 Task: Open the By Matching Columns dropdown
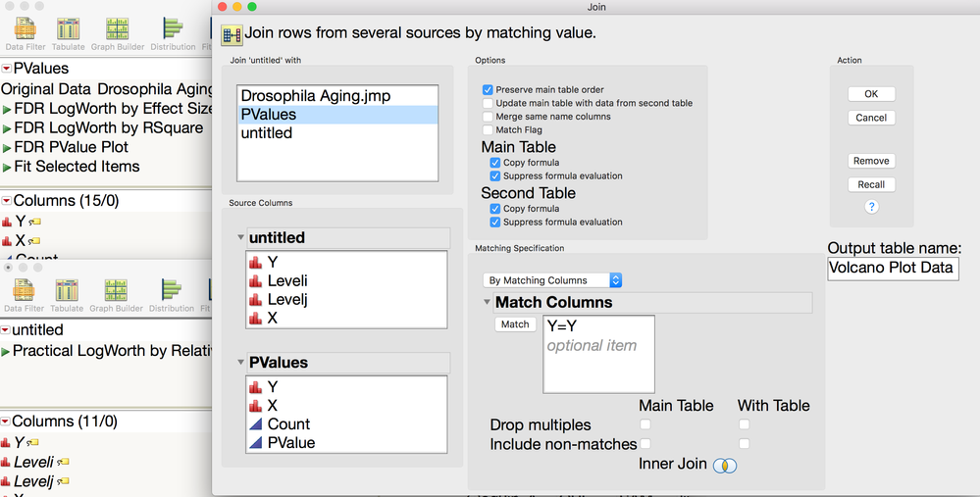pyautogui.click(x=552, y=280)
